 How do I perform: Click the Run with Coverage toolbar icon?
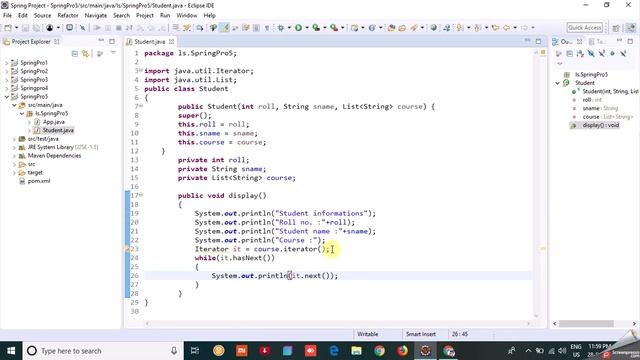click(x=316, y=28)
